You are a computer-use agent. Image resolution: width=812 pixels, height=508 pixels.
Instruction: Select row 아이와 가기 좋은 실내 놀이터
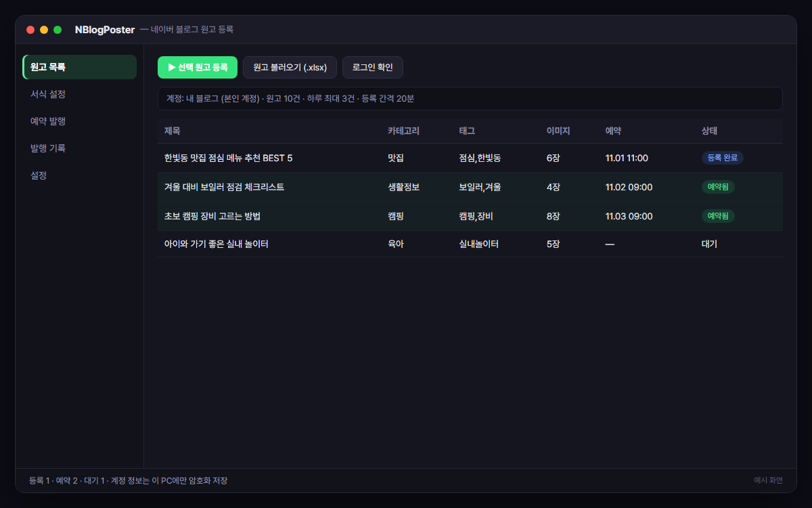(x=470, y=244)
